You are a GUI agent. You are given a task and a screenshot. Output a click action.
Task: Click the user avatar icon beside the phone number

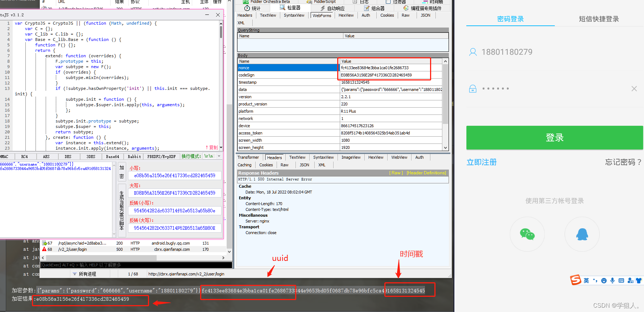click(x=473, y=52)
